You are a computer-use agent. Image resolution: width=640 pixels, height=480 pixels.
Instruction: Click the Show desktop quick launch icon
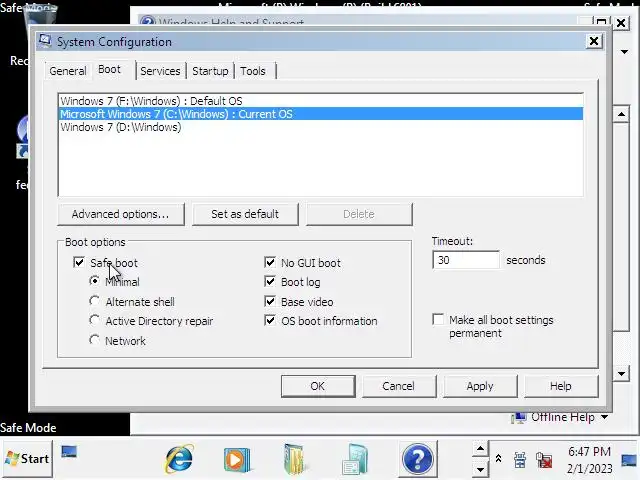click(x=69, y=452)
